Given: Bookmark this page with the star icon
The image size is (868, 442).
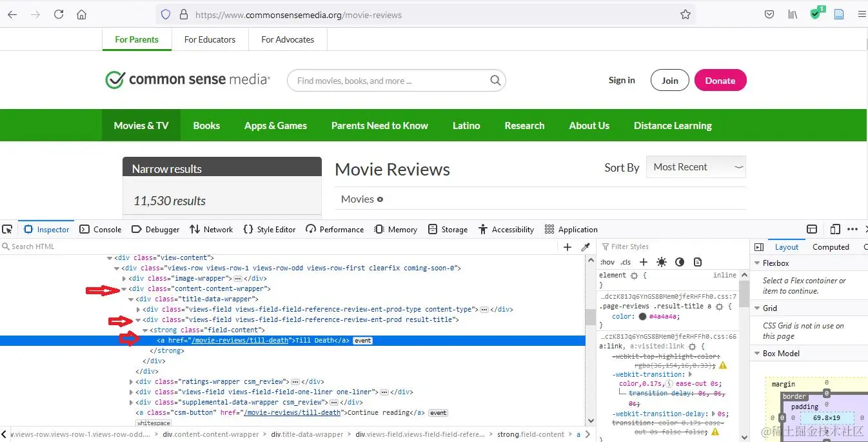Looking at the screenshot, I should coord(686,14).
